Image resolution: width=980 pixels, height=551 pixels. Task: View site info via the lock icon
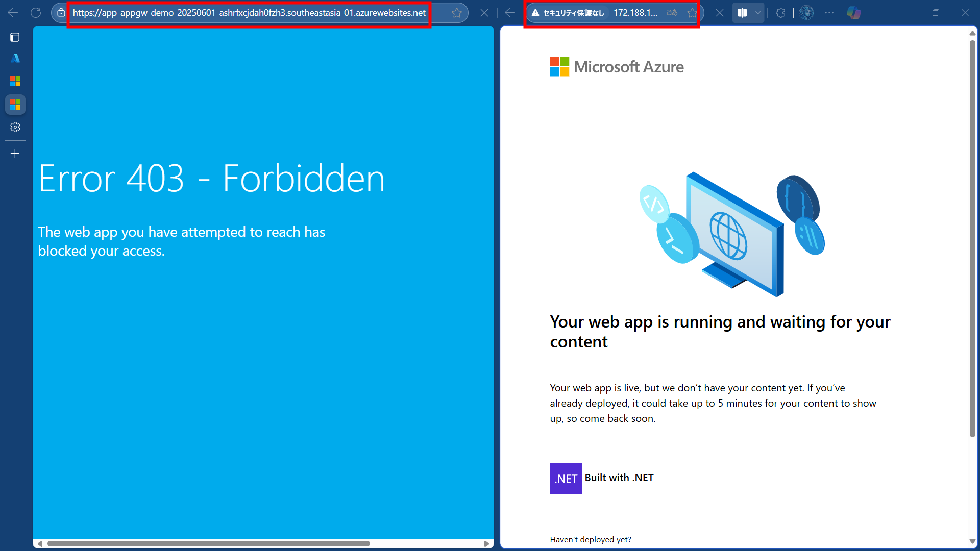61,13
